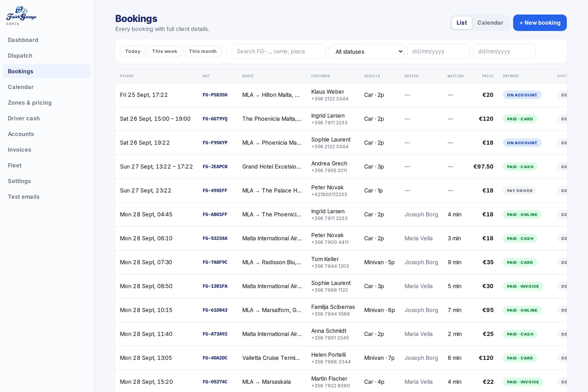Click phone number +421900112233

point(329,194)
